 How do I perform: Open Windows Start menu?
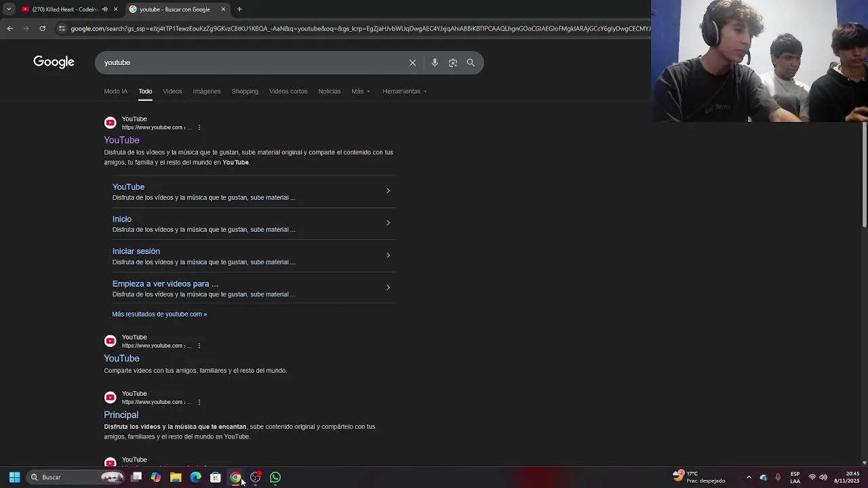(x=14, y=477)
